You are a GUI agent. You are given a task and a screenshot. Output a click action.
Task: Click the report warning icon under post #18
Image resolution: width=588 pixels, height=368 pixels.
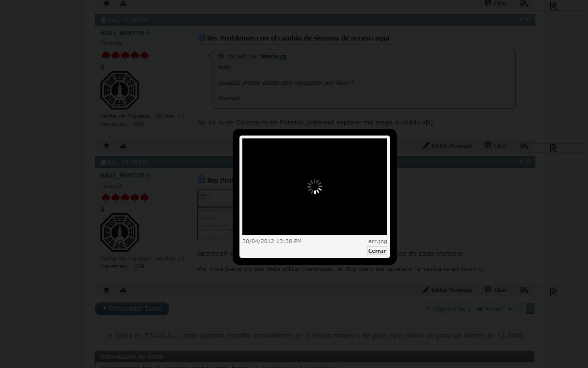(x=123, y=146)
